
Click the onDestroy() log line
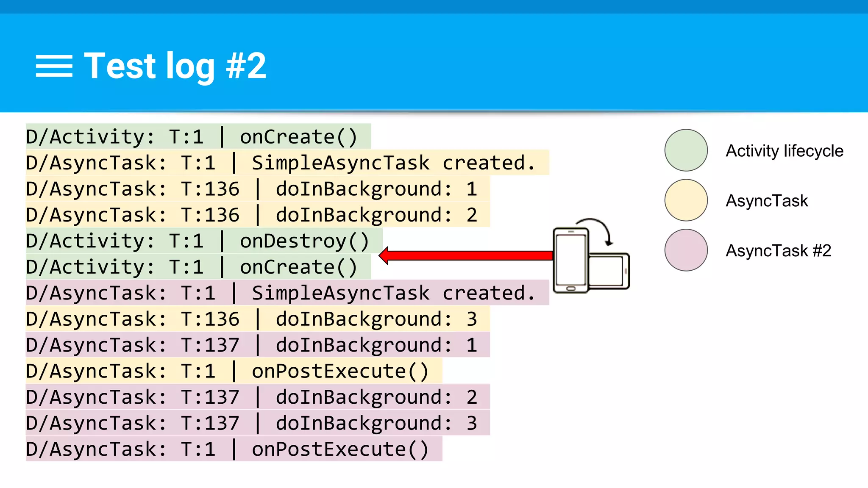198,241
